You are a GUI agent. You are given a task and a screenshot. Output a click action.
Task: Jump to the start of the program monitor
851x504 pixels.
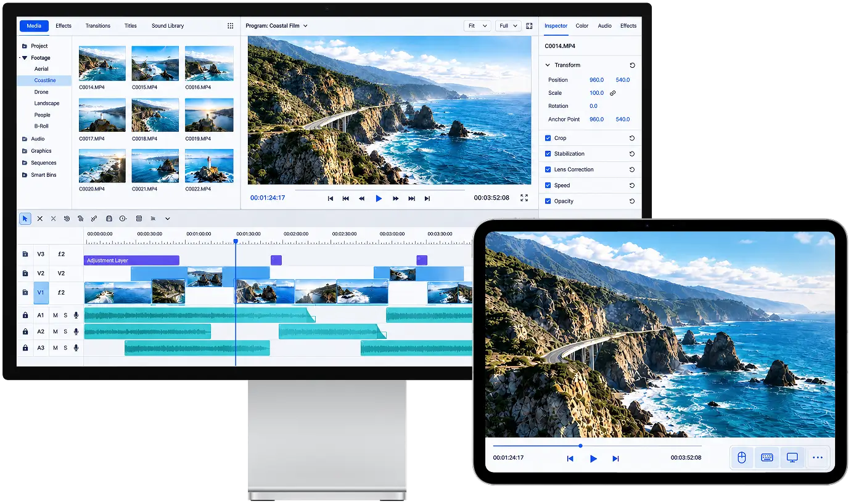click(331, 198)
